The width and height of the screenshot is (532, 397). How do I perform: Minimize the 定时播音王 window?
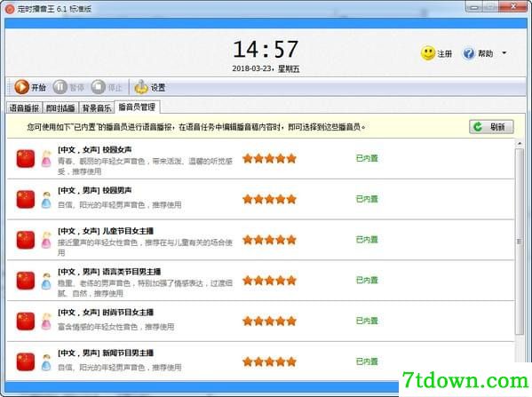474,7
